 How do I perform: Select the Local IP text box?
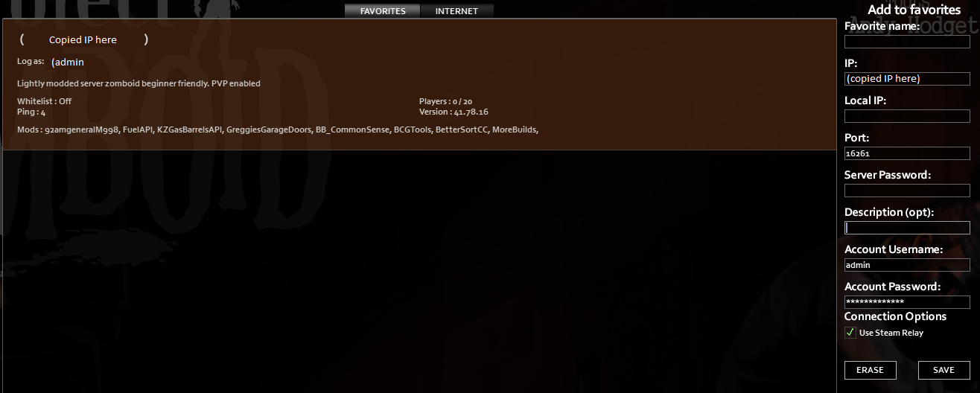coord(907,116)
